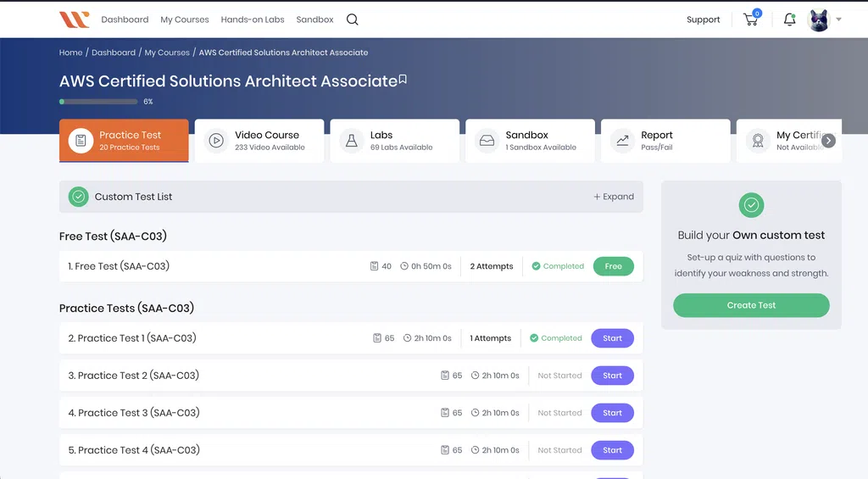The width and height of the screenshot is (868, 479).
Task: Open Hands-on Labs menu item
Action: pos(253,19)
